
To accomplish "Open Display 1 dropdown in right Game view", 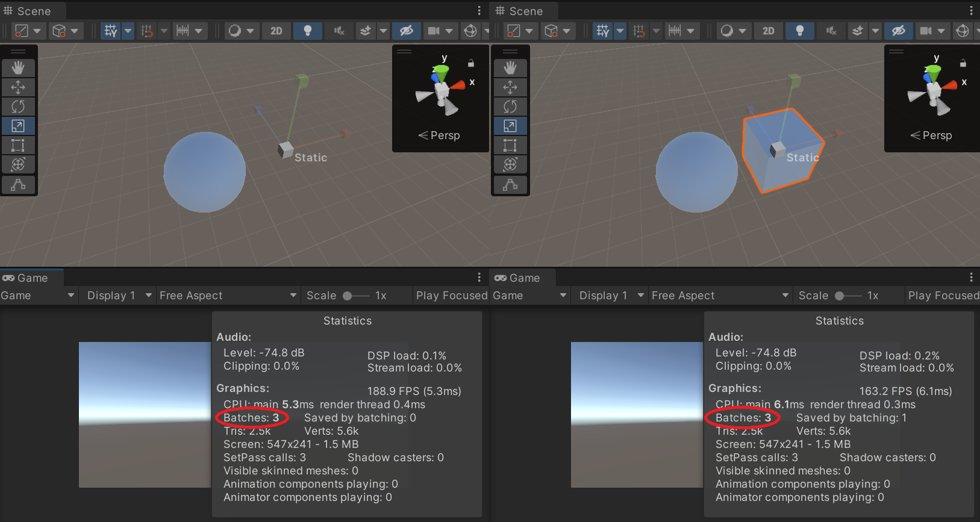I will coord(611,296).
